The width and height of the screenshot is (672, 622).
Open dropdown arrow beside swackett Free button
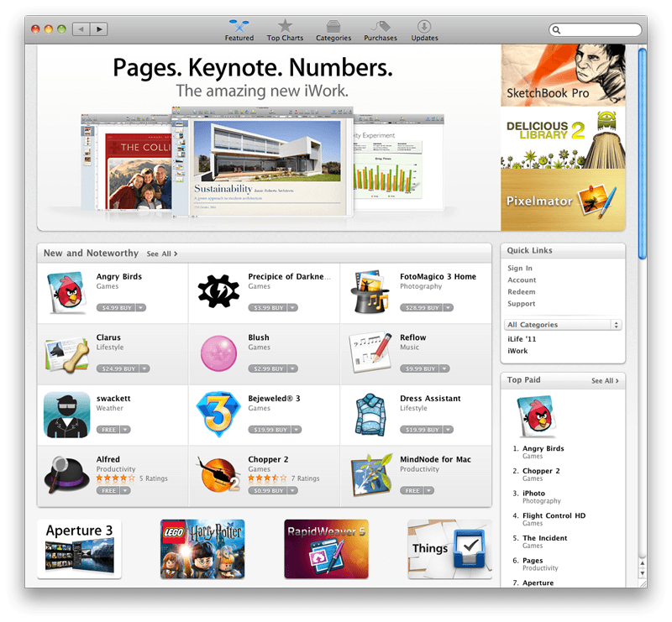[125, 430]
